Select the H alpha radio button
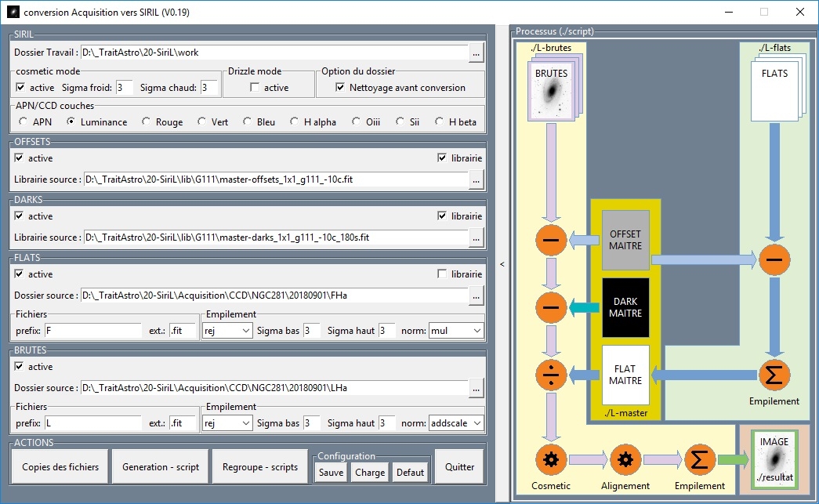The width and height of the screenshot is (819, 504). (x=294, y=121)
